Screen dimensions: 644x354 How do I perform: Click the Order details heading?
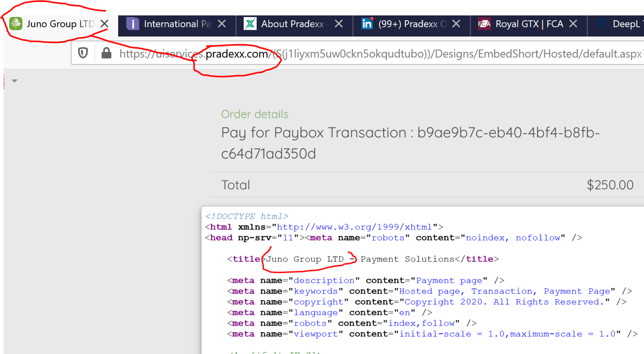(x=255, y=114)
